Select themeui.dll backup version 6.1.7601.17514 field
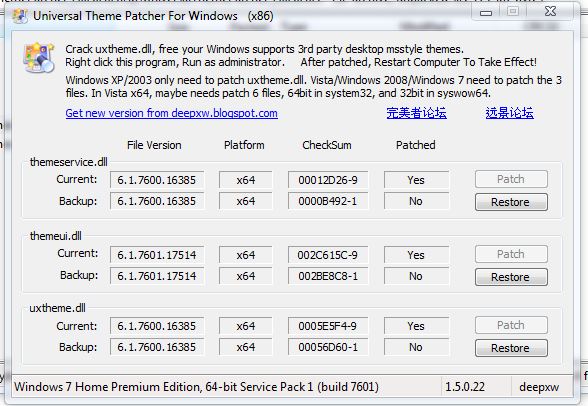 (x=157, y=276)
